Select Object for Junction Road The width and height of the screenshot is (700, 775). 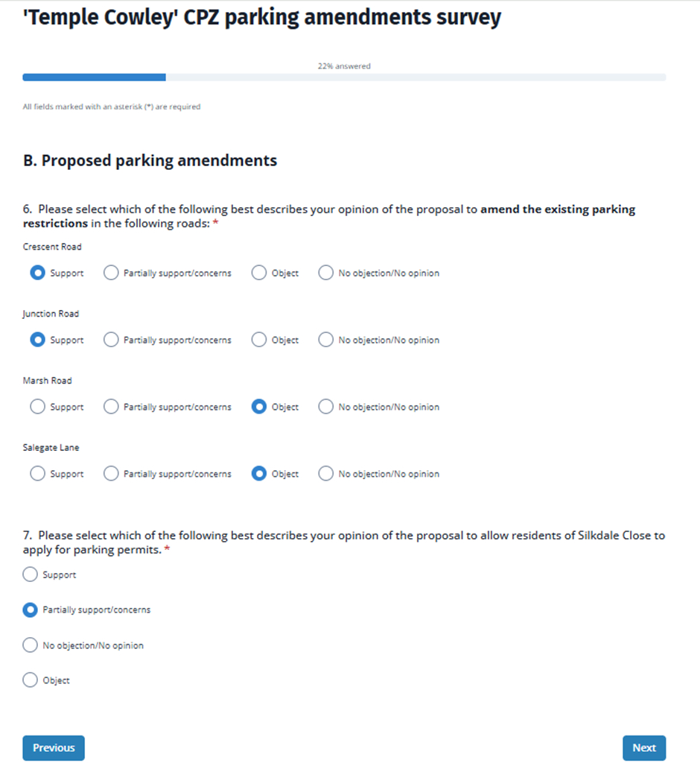259,340
